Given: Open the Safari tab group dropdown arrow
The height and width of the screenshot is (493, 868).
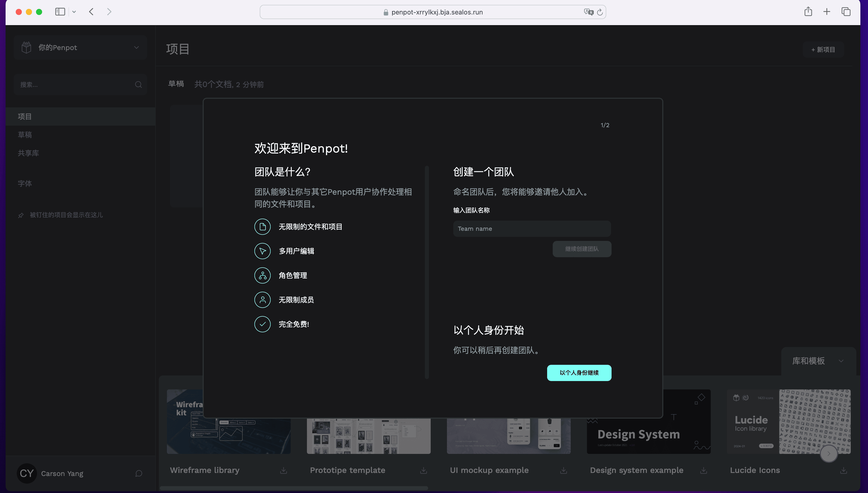Looking at the screenshot, I should pos(74,12).
